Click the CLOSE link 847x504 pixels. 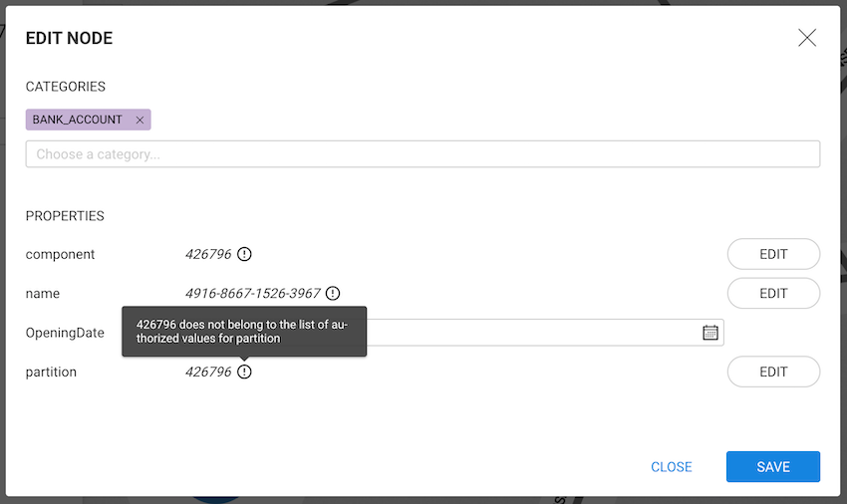click(672, 466)
